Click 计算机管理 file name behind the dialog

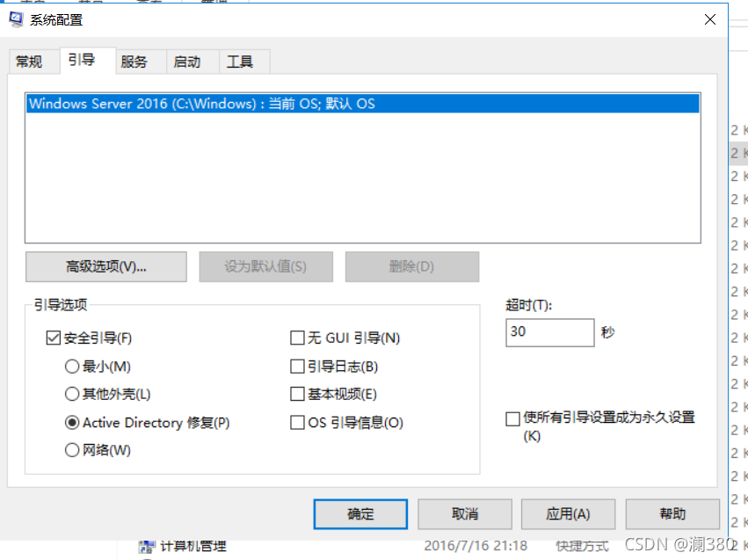[x=193, y=546]
